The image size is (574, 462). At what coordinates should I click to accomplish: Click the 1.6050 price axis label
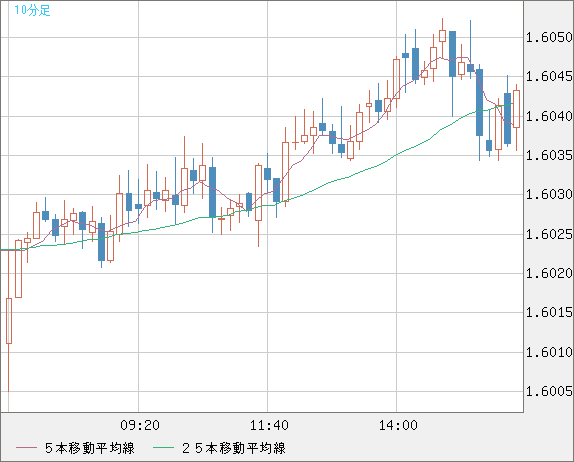549,37
